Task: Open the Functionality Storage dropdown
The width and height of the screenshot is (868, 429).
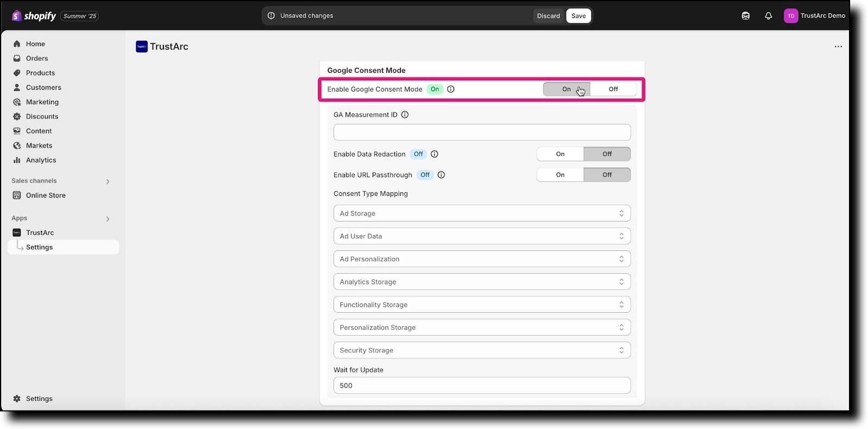Action: click(x=482, y=305)
